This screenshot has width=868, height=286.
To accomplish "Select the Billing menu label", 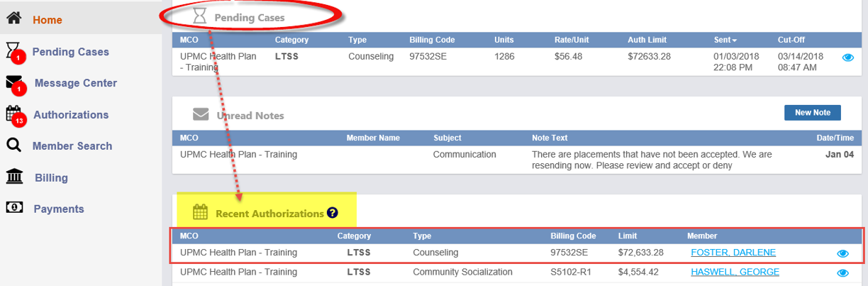I will (x=51, y=177).
